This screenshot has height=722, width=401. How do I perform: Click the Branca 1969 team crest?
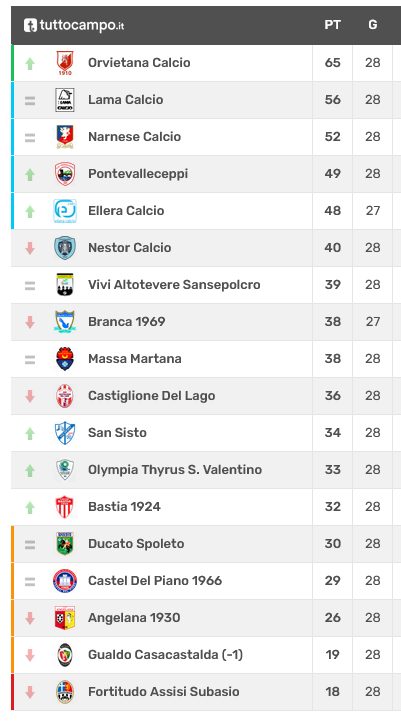[x=65, y=322]
